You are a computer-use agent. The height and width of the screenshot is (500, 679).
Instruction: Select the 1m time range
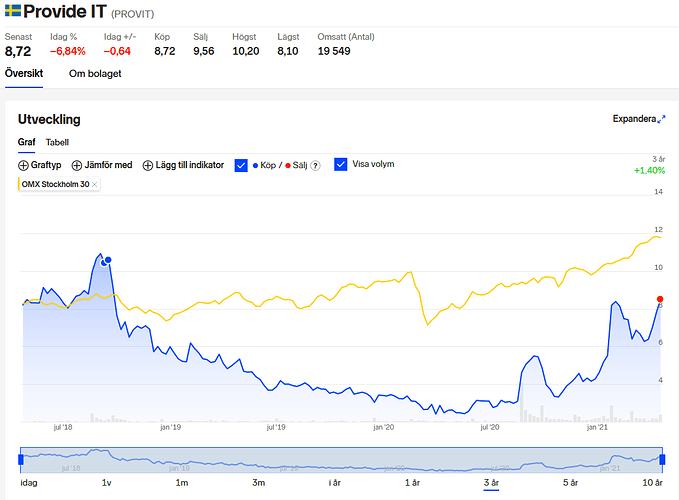coord(182,482)
